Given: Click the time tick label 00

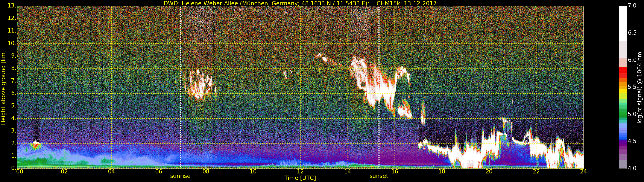Looking at the screenshot, I should (20, 172).
